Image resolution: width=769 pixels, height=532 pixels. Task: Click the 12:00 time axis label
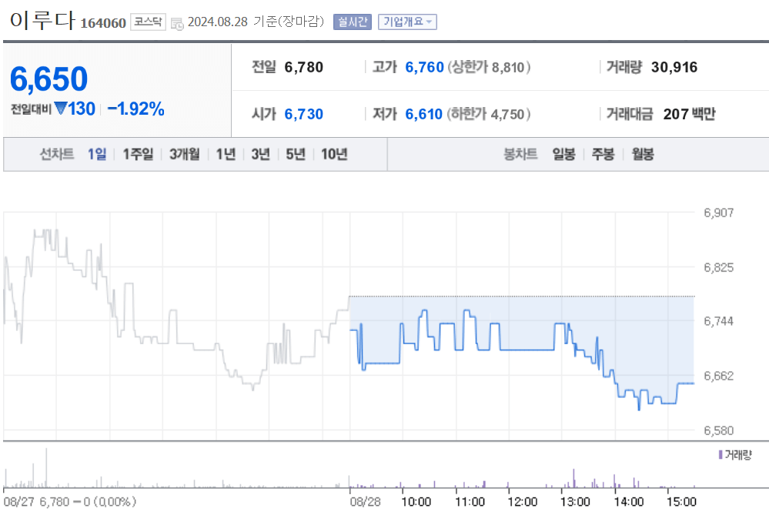523,502
